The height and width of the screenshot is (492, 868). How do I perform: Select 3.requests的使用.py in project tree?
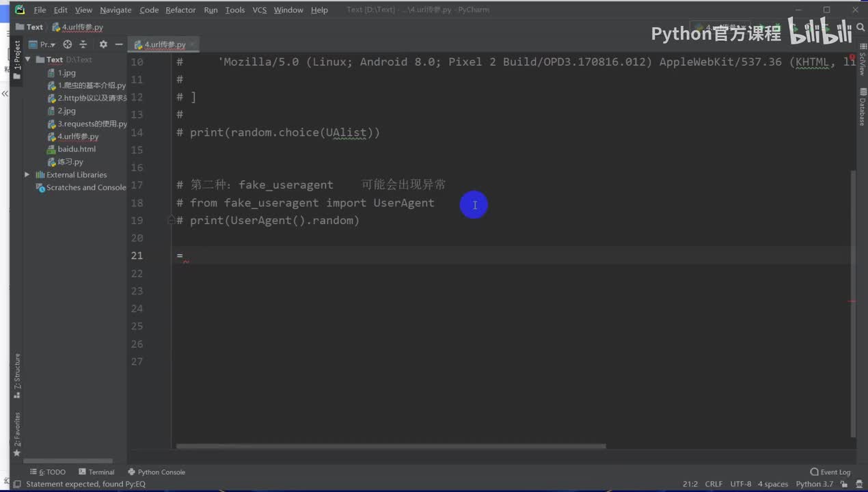pos(87,124)
